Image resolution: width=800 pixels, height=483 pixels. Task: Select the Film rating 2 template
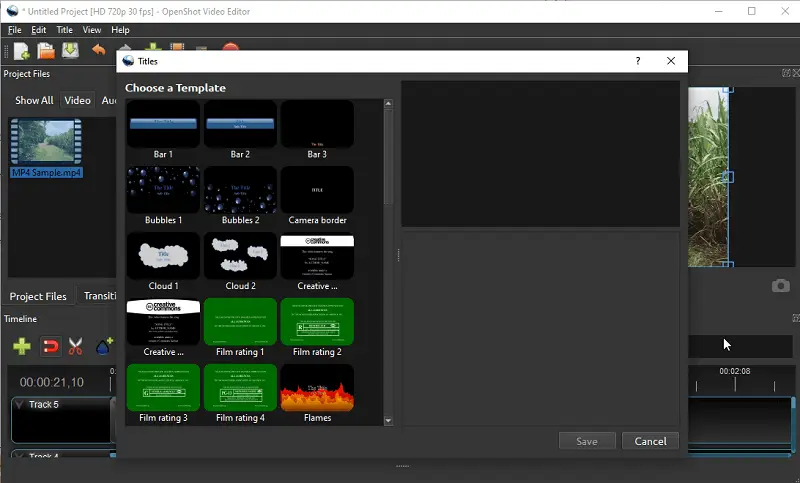pyautogui.click(x=317, y=327)
